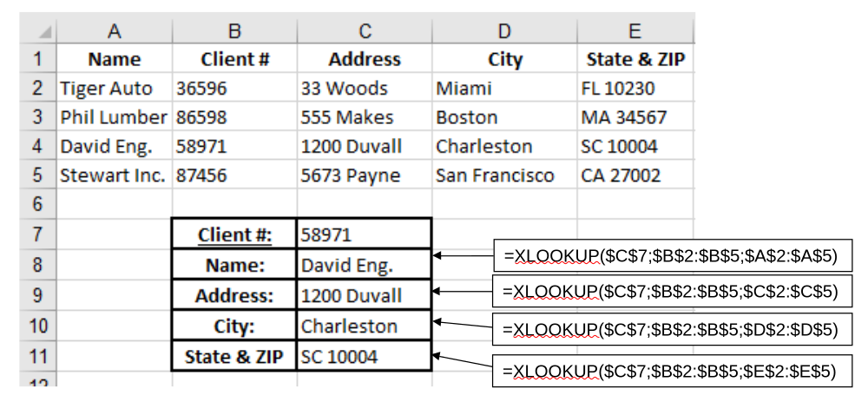This screenshot has height=402, width=868.
Task: Click the XLOOKUP formula box returning $D$2:$D$5
Action: click(x=672, y=329)
